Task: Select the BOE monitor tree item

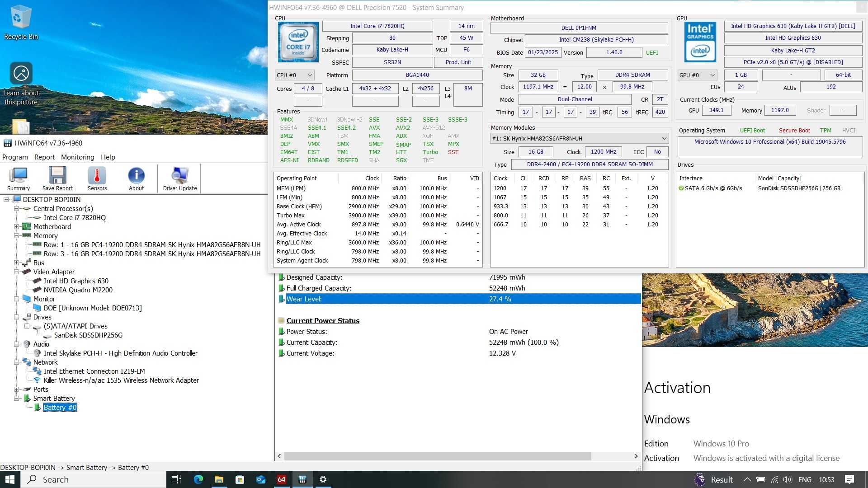Action: [x=93, y=308]
